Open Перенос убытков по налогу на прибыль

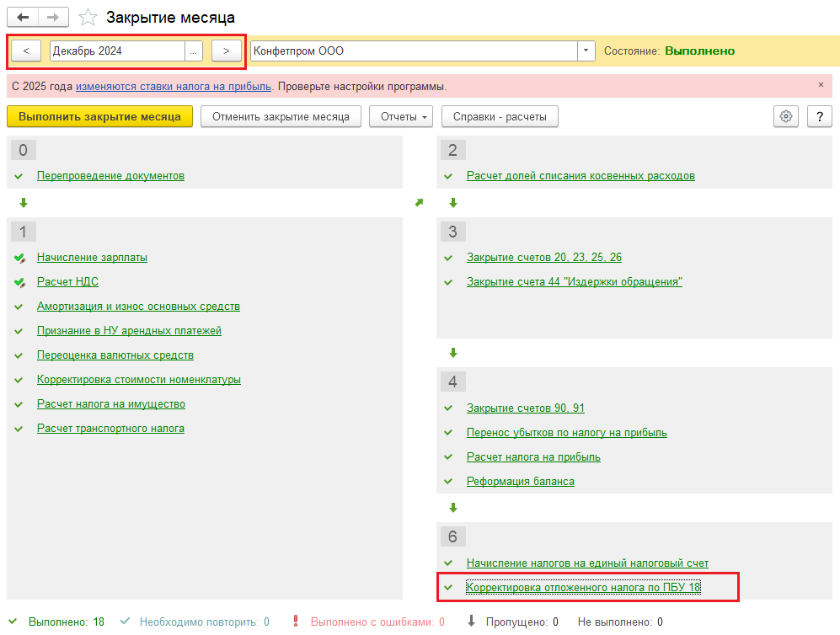pos(567,433)
